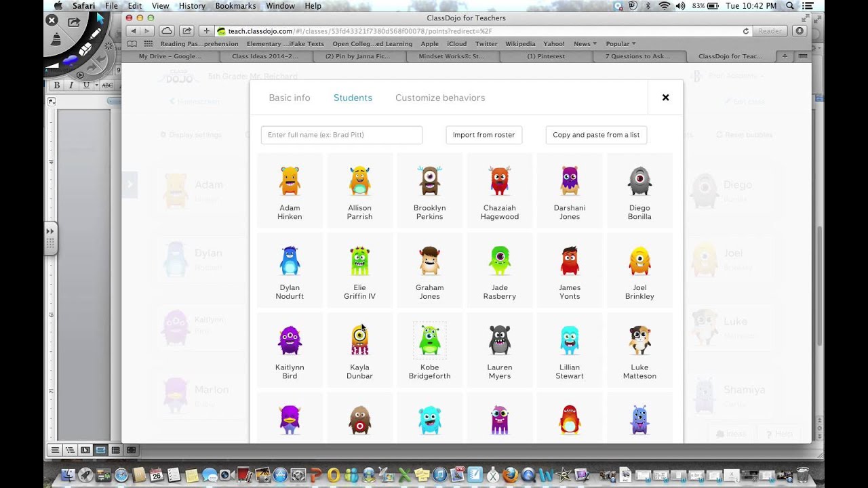This screenshot has height=488, width=868.
Task: Go back with Safari back arrow
Action: tap(133, 31)
